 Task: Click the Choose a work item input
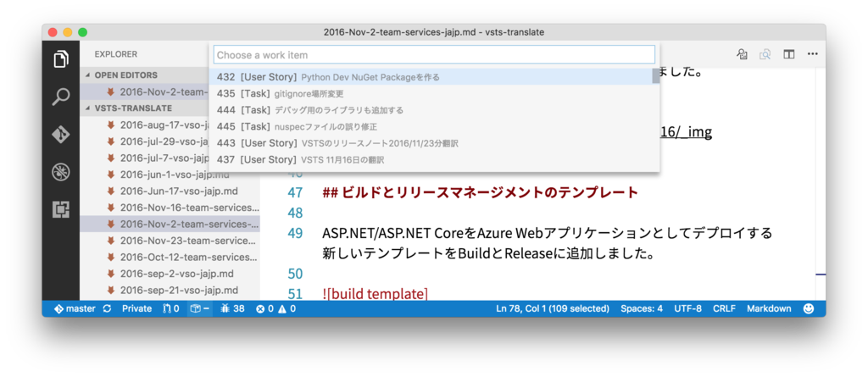(x=435, y=55)
